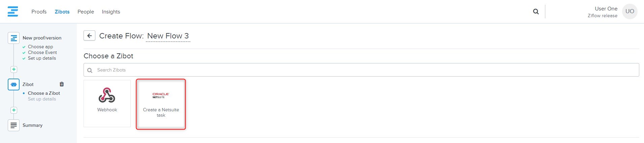Image resolution: width=644 pixels, height=143 pixels.
Task: Open the People tab
Action: pos(86,11)
